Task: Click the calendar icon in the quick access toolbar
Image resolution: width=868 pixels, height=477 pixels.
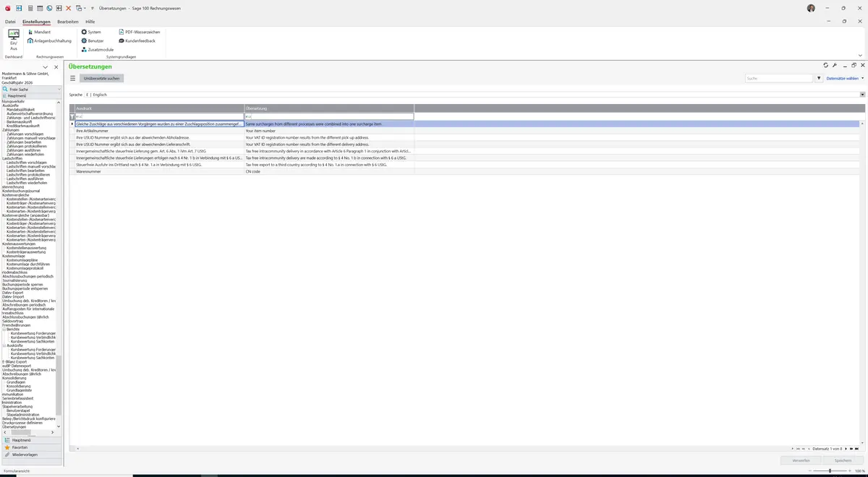Action: click(x=40, y=8)
